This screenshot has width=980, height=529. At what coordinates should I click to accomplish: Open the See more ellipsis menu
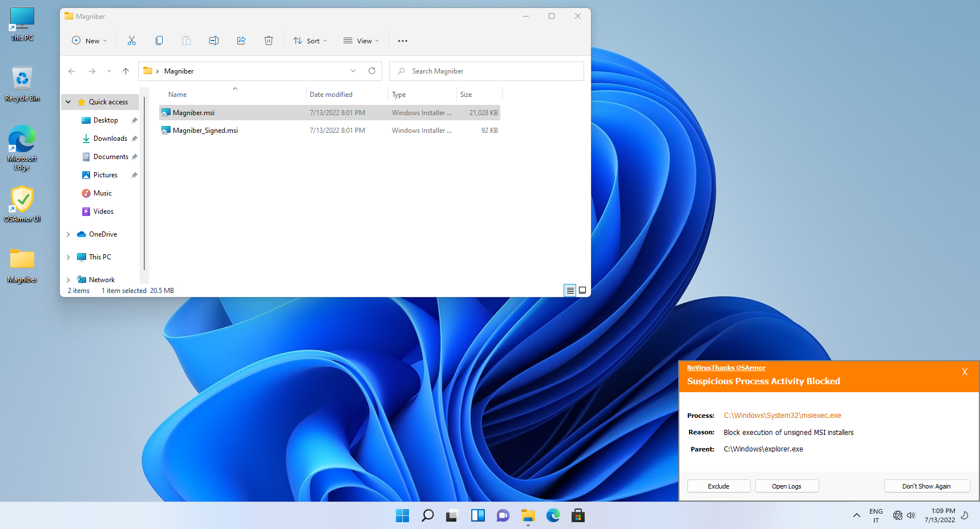pyautogui.click(x=403, y=40)
